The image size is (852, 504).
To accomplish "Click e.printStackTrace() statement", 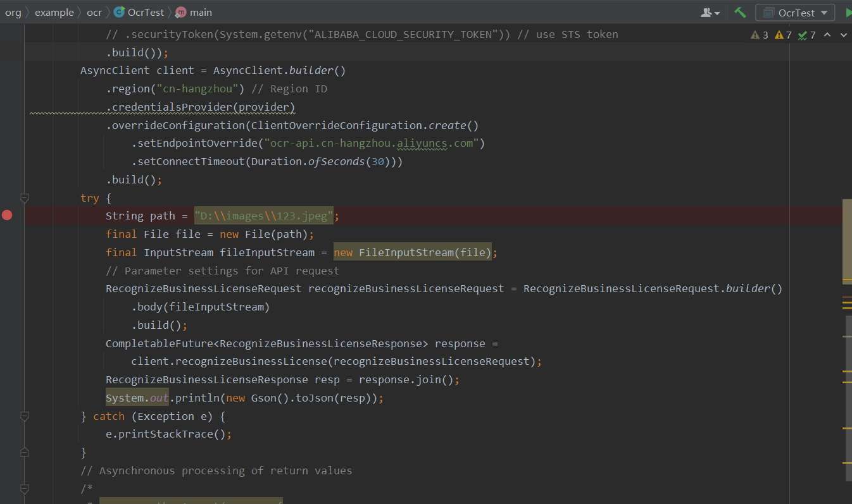I will pyautogui.click(x=169, y=434).
